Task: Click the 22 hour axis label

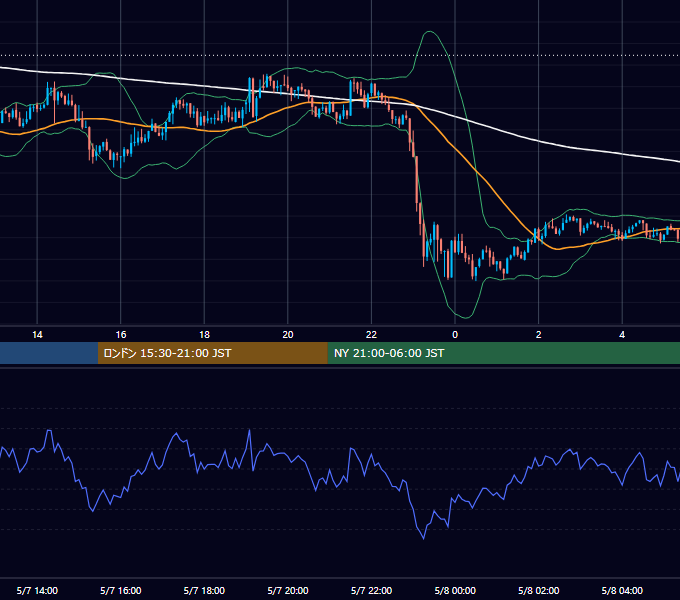Action: (371, 335)
